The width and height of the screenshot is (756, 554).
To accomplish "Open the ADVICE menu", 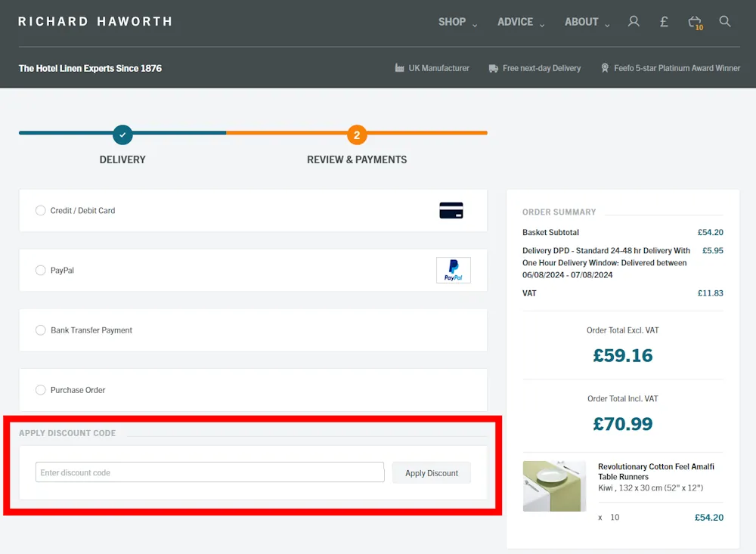I will coord(515,22).
